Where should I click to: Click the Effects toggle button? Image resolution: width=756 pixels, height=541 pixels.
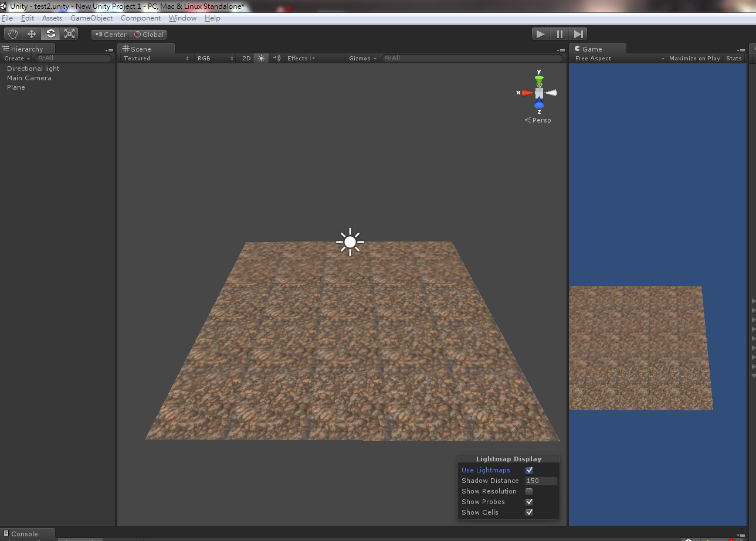[x=297, y=58]
